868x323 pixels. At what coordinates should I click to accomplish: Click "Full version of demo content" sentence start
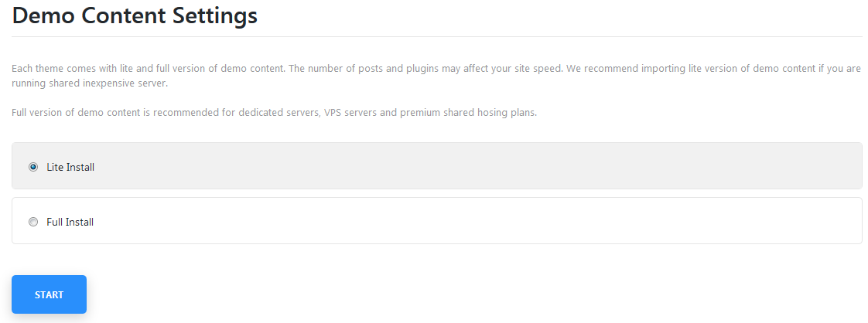pyautogui.click(x=69, y=113)
